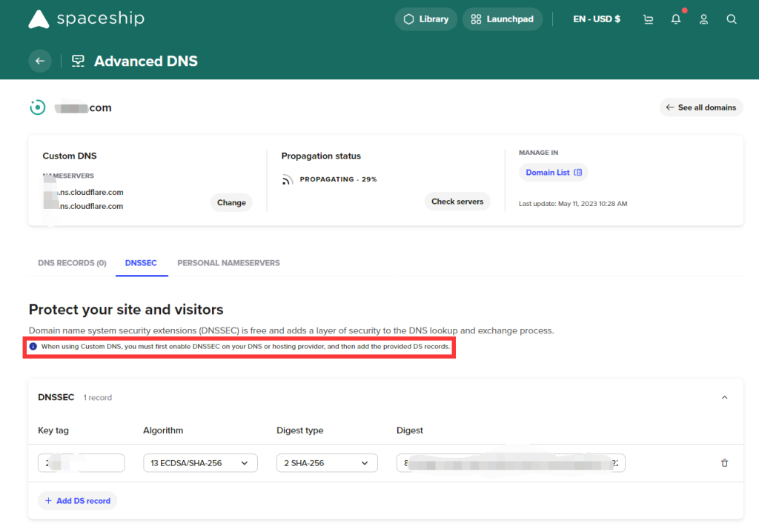Click the info icon beside Custom DNS notice
This screenshot has height=532, width=759.
(33, 346)
